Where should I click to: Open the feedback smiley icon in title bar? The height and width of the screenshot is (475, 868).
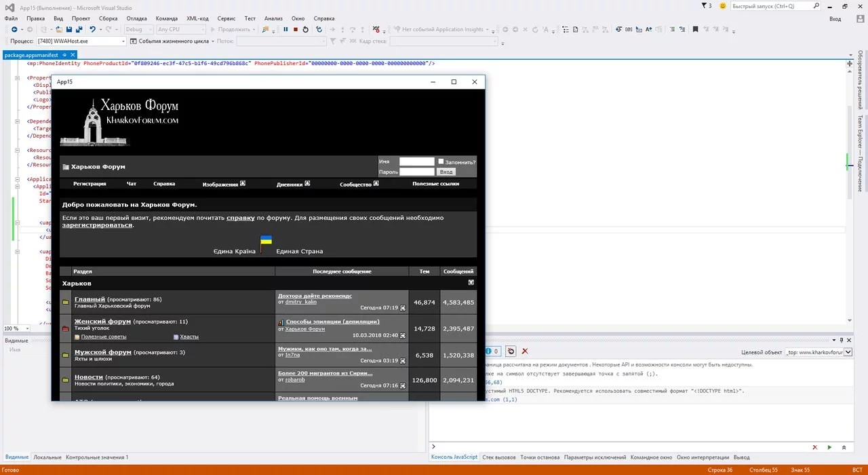tap(723, 6)
